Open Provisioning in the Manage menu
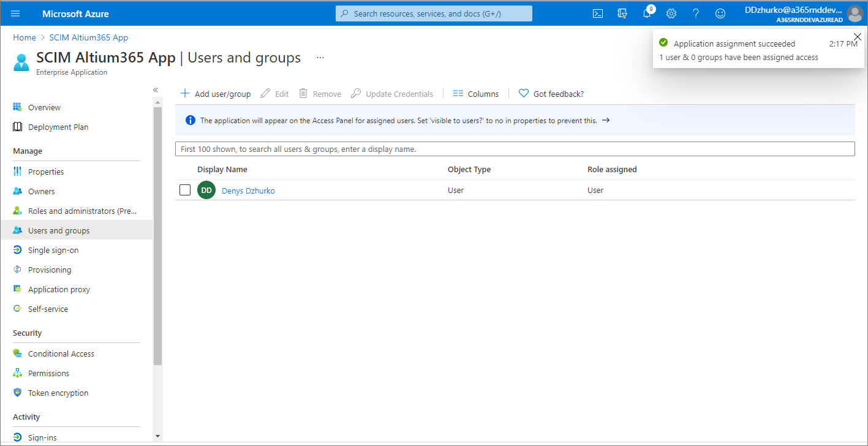Screen dimensions: 868x446 tap(49, 270)
